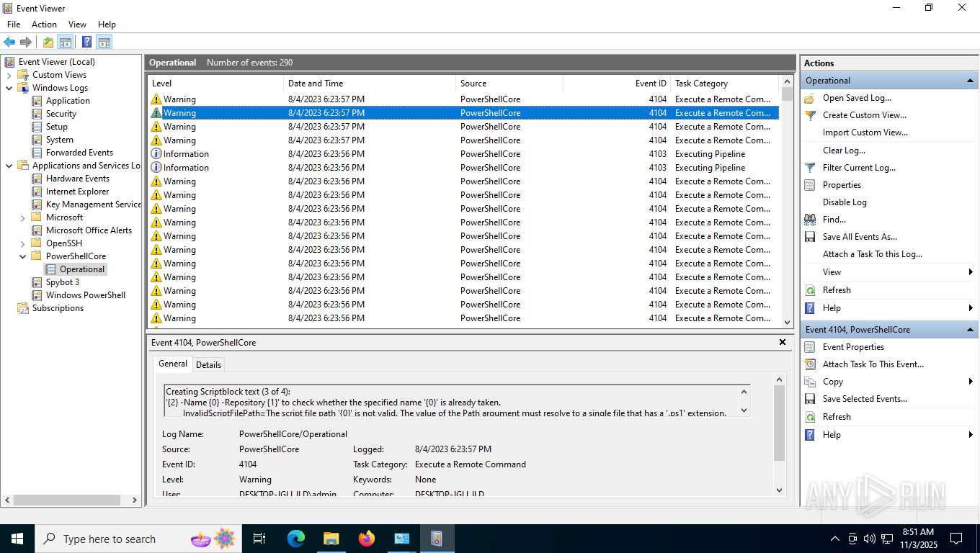Select Information event 4103 at 6:23:56 first row
This screenshot has height=553, width=980.
pos(463,154)
